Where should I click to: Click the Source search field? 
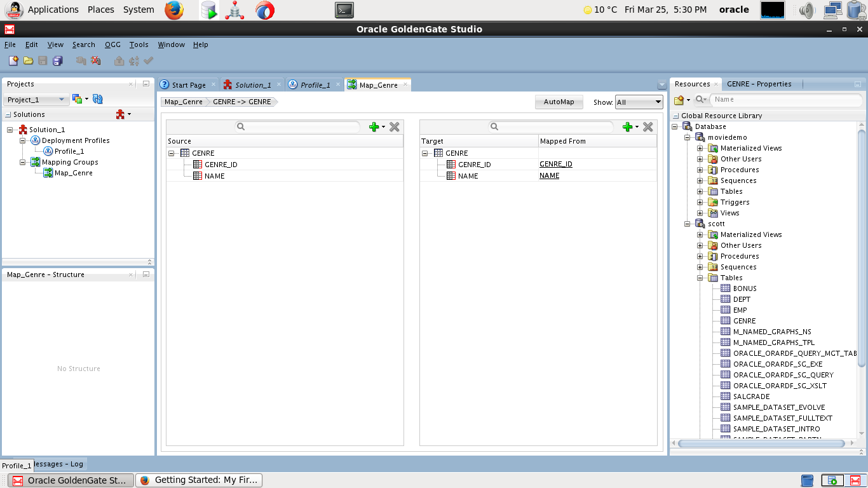[297, 127]
